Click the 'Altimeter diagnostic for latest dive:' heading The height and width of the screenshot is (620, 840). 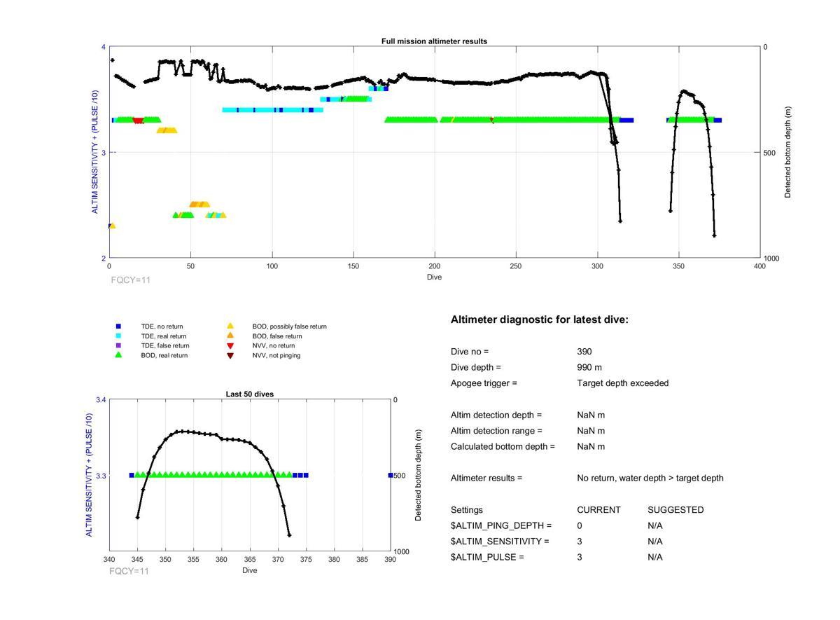(540, 319)
